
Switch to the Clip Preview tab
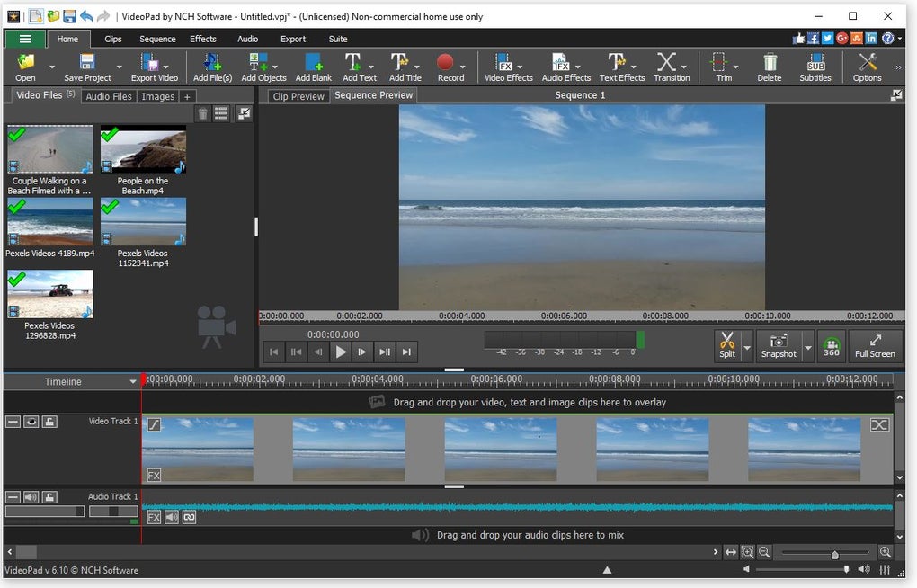pos(298,96)
